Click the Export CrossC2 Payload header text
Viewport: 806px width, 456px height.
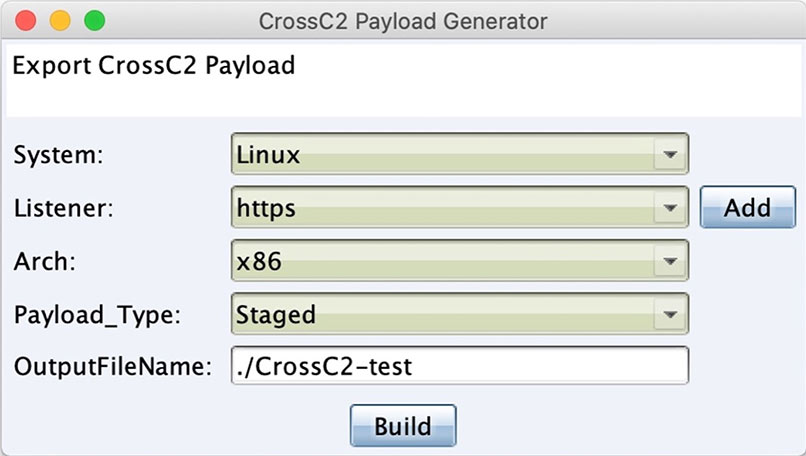tap(154, 66)
